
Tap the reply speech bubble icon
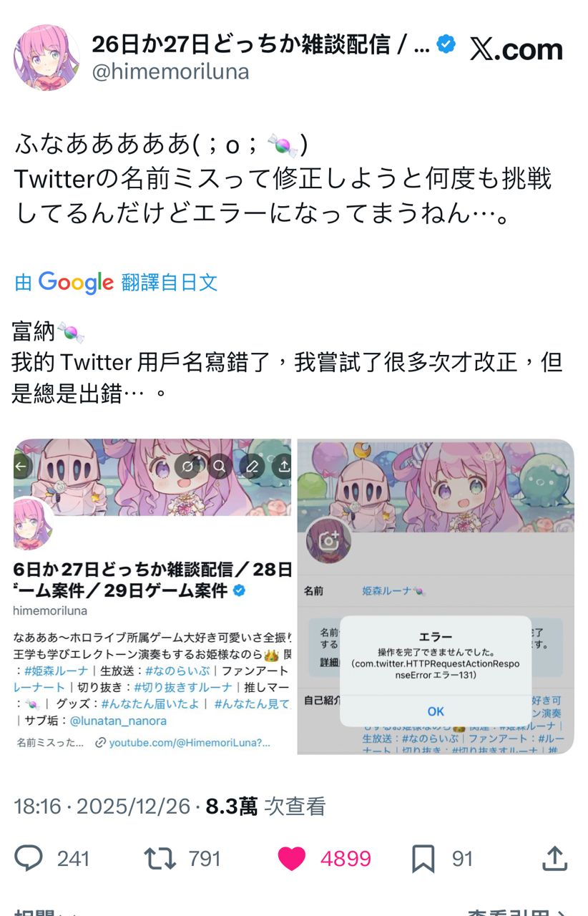tap(29, 858)
